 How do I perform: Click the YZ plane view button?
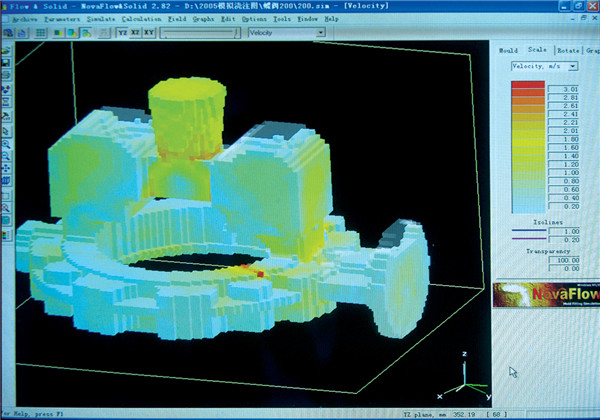[x=123, y=32]
